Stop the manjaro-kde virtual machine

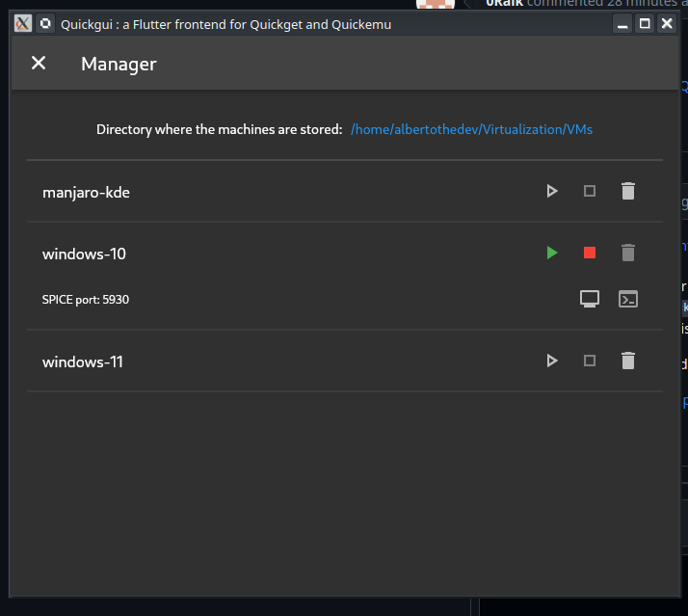pyautogui.click(x=590, y=191)
